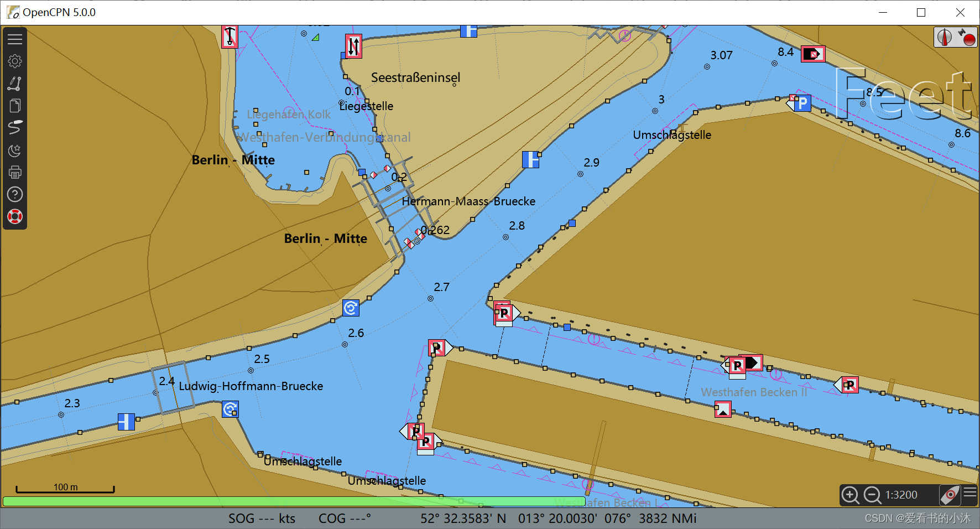
Task: Click the blue turning sign by Ludwig-Hoffmann-Bruecke
Action: (230, 409)
